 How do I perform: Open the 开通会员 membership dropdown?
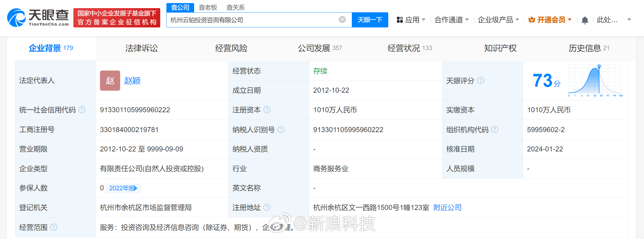550,20
